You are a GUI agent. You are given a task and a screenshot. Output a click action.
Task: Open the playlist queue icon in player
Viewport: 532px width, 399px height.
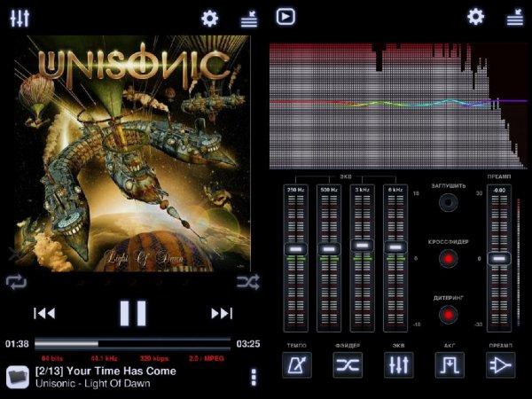click(x=249, y=19)
